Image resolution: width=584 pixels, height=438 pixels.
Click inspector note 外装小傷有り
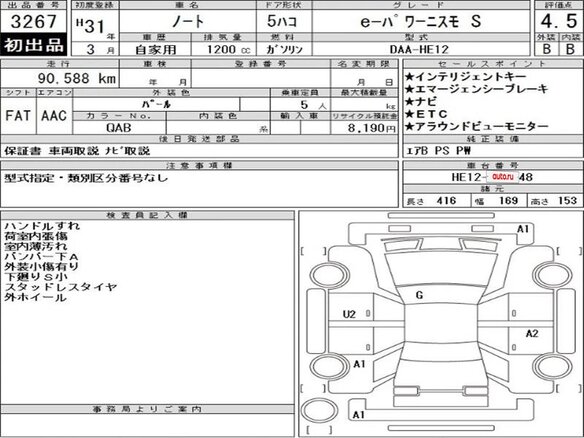click(x=42, y=266)
